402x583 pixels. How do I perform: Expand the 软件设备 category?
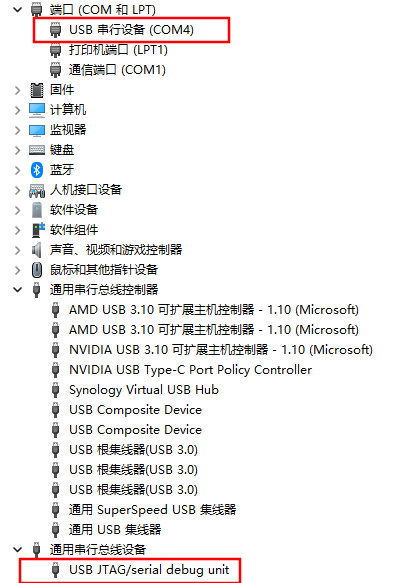pyautogui.click(x=17, y=210)
